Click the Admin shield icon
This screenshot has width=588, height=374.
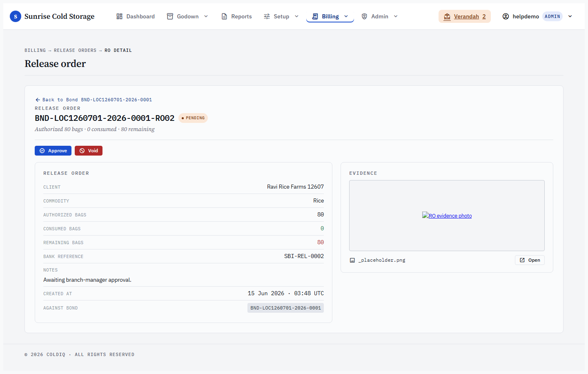[x=364, y=16]
